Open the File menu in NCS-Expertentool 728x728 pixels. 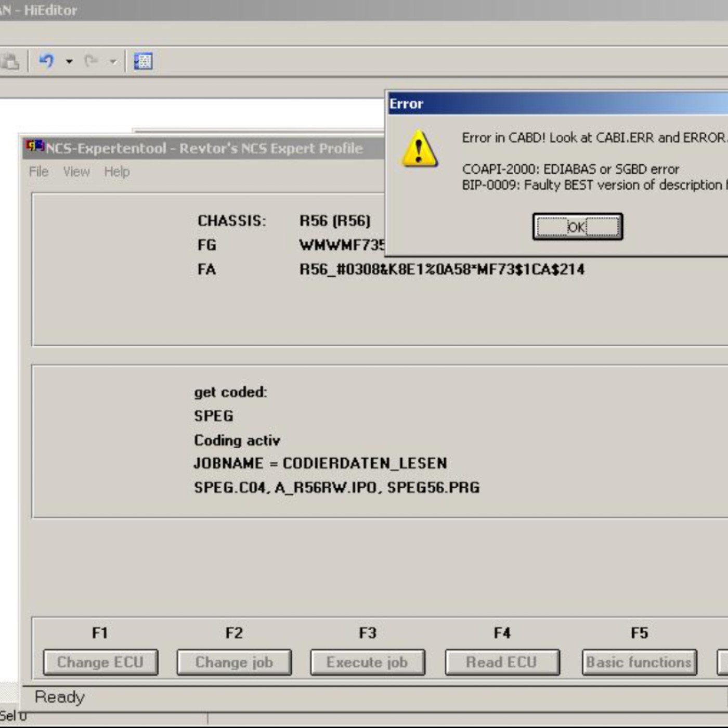pos(38,172)
